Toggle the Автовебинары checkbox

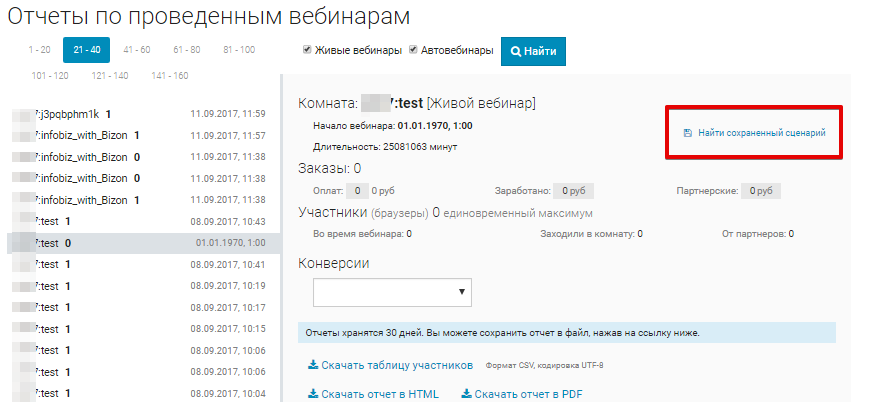(x=413, y=50)
